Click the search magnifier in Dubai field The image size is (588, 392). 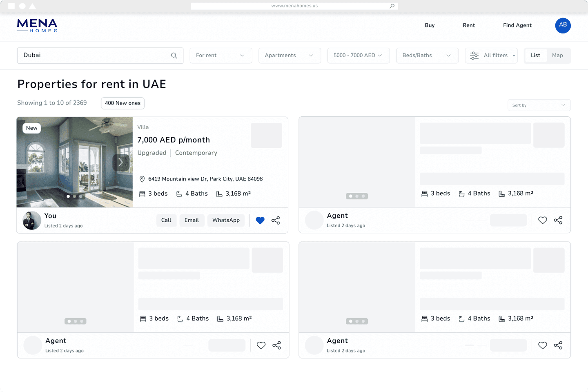[174, 56]
